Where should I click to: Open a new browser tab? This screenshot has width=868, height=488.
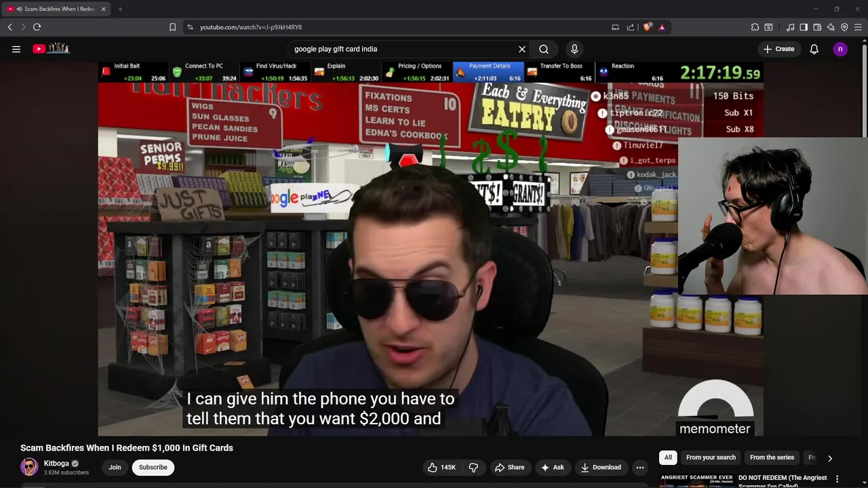coord(120,9)
